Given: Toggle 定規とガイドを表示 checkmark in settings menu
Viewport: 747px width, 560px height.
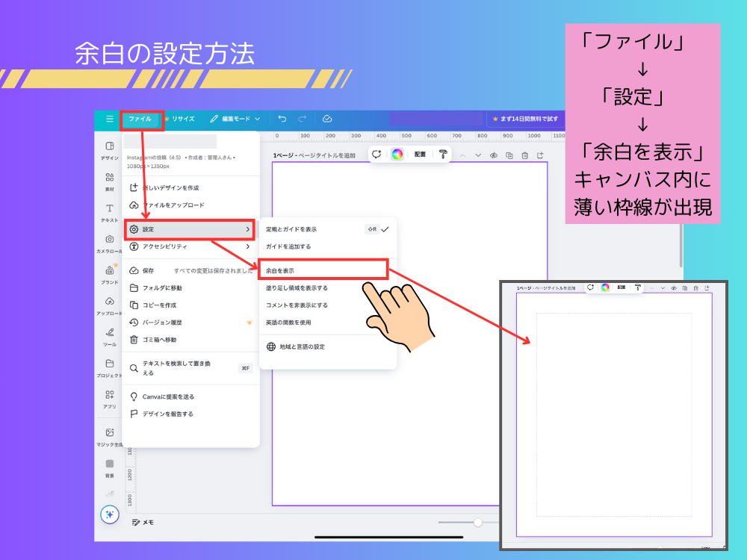Looking at the screenshot, I should pos(320,229).
